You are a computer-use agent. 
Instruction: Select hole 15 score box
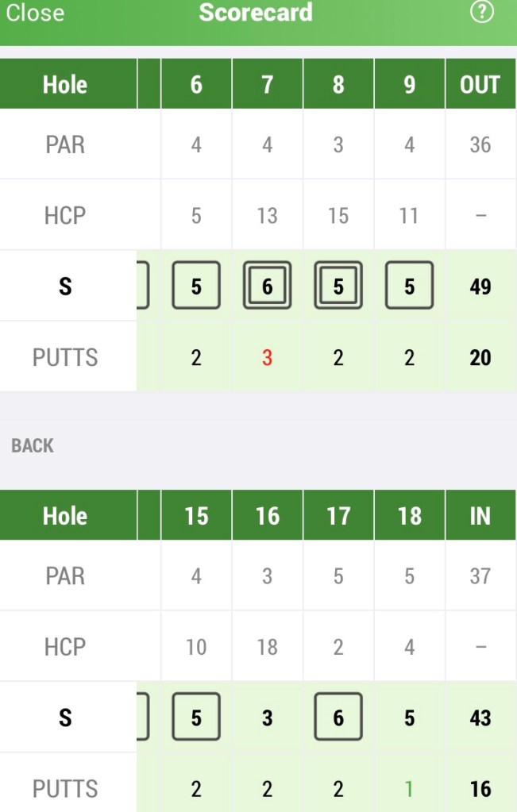click(196, 718)
